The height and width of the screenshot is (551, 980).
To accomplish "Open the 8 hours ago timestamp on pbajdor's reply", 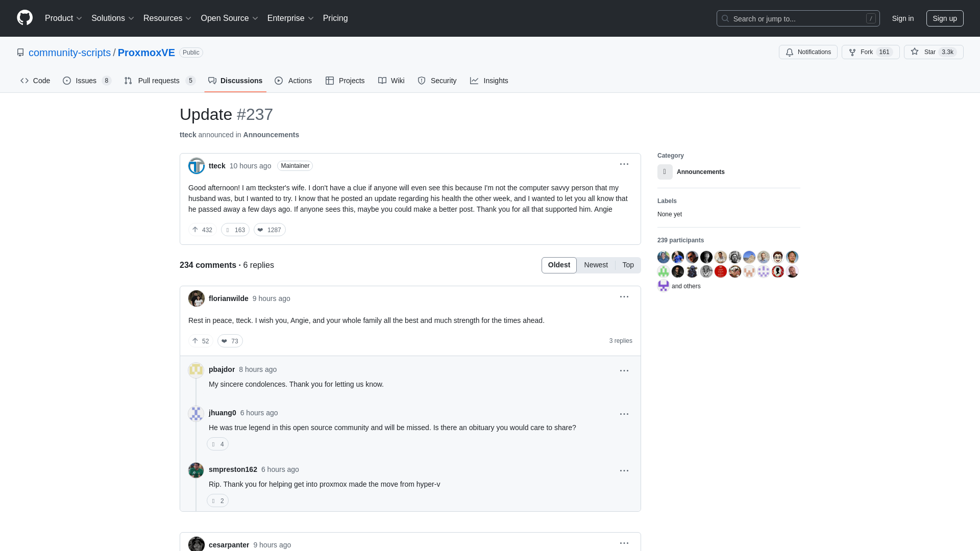I will (258, 369).
